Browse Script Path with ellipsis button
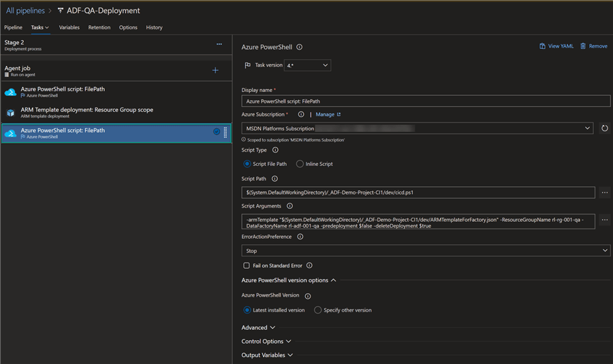The image size is (613, 364). (604, 193)
